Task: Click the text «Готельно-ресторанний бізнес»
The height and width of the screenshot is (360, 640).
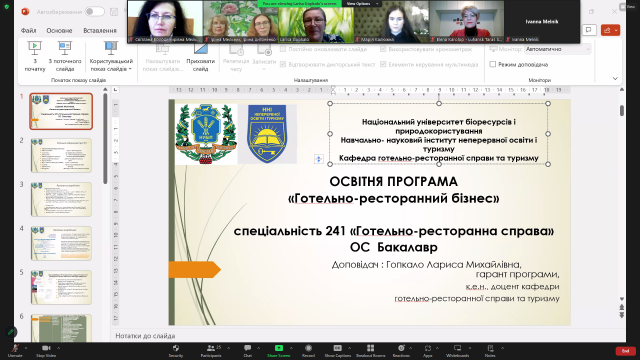Action: (x=393, y=198)
